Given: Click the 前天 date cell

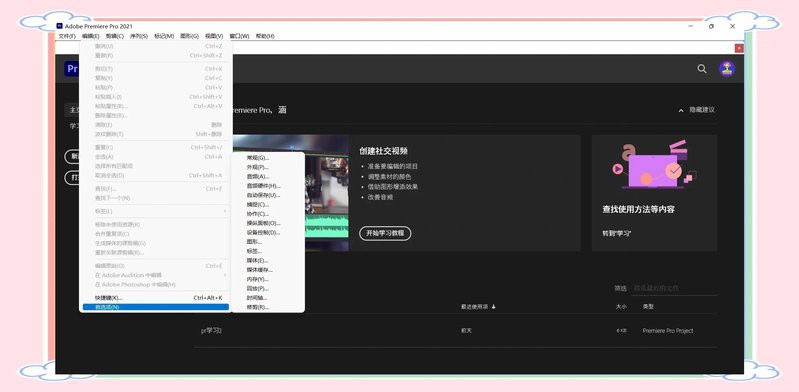Looking at the screenshot, I should (466, 331).
